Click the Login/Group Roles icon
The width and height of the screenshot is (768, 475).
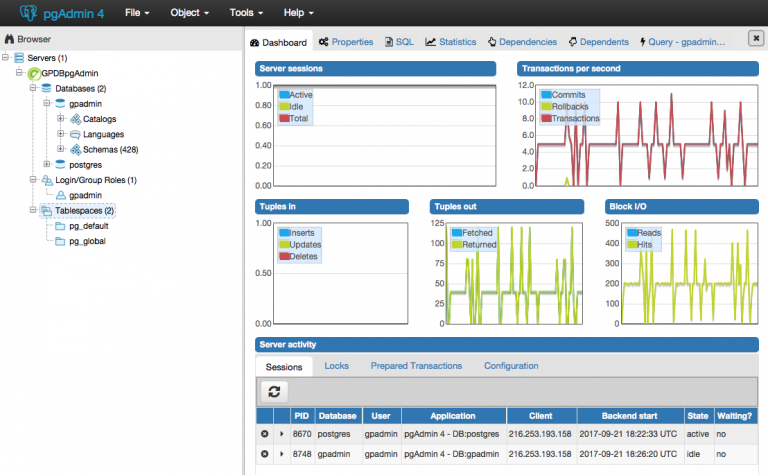click(x=46, y=180)
